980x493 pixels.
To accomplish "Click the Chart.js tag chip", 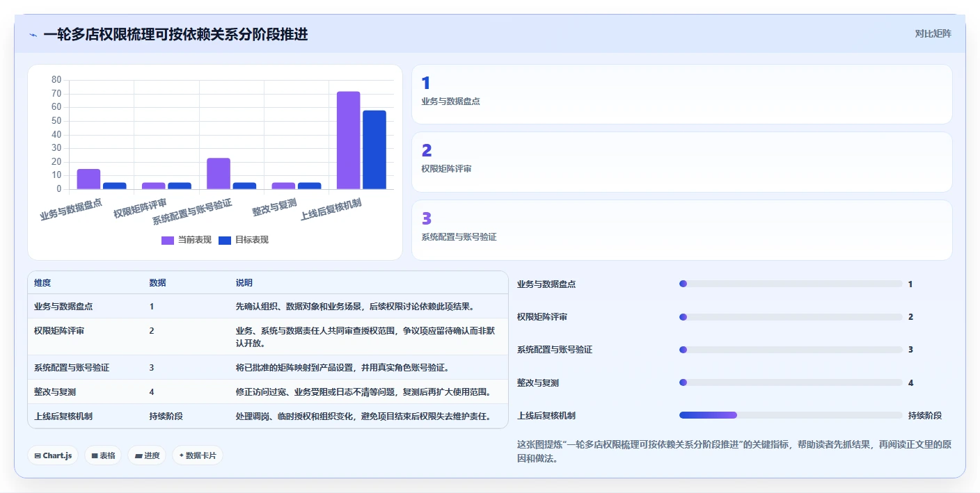I will 54,455.
